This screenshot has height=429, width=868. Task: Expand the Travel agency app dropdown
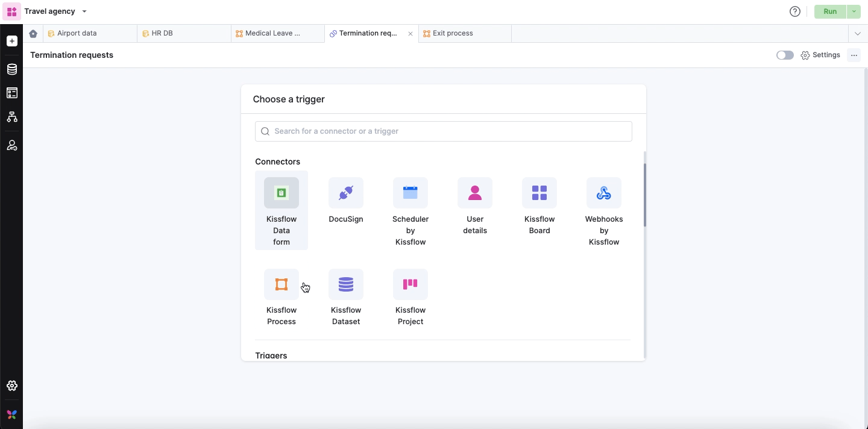click(x=84, y=11)
